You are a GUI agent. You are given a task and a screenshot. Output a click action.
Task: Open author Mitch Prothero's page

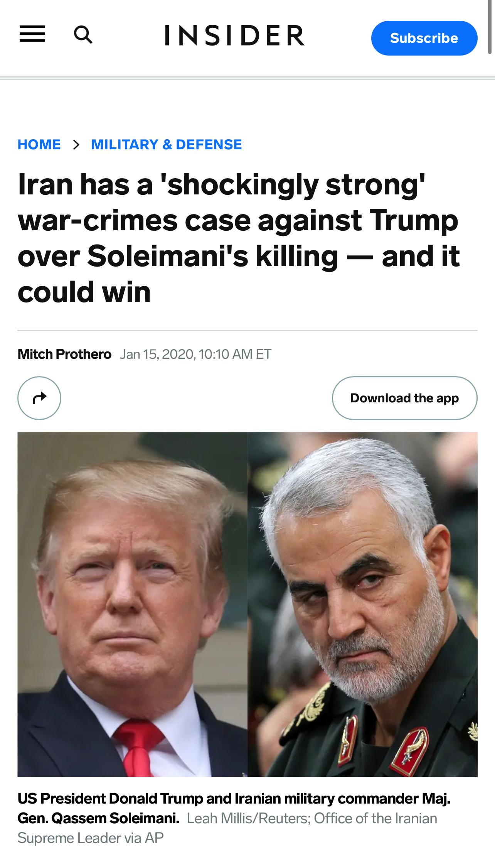point(64,354)
